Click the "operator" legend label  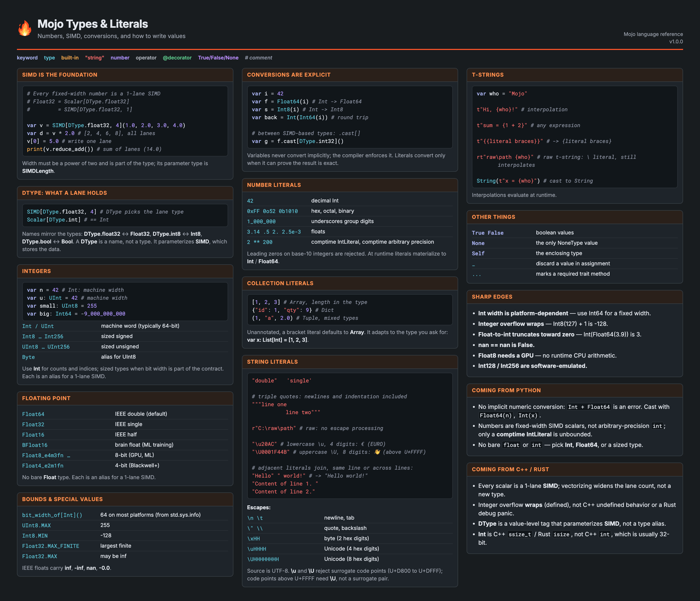tap(146, 58)
